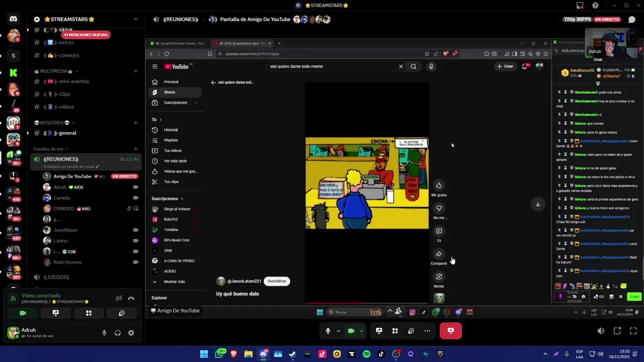Open Photoshop from Windows taskbar
The image size is (644, 362).
click(x=426, y=354)
